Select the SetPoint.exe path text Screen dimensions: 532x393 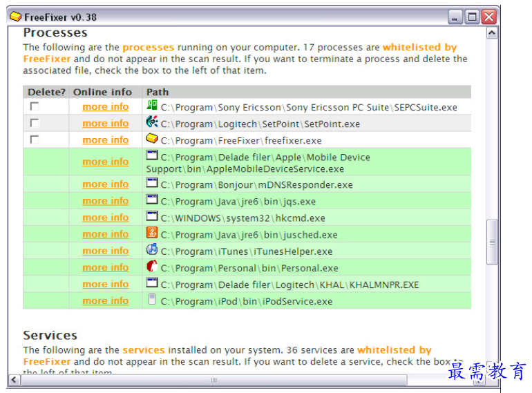[260, 124]
